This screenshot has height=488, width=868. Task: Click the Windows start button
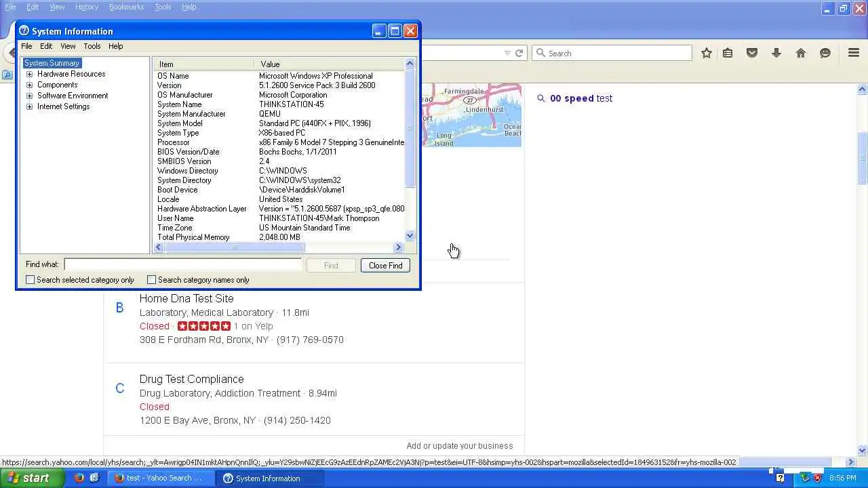click(33, 478)
